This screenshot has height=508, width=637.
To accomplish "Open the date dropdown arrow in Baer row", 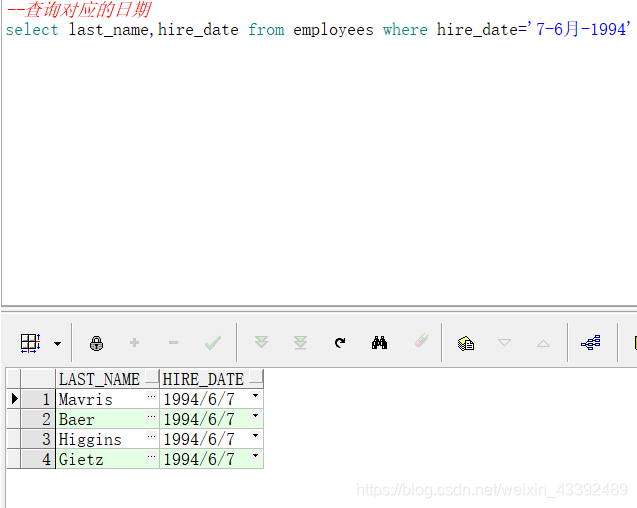I will pos(256,415).
